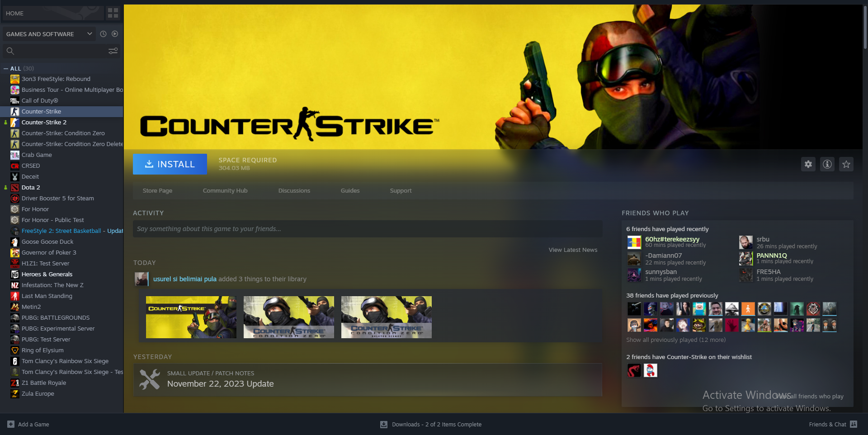This screenshot has width=868, height=435.
Task: Select Dota 2 in the library list
Action: click(x=31, y=188)
